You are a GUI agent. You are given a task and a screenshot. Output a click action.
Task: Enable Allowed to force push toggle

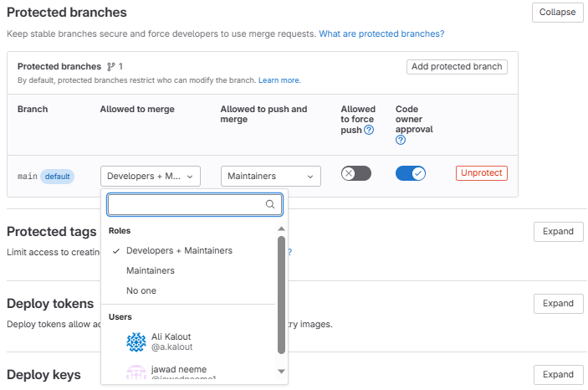coord(356,173)
